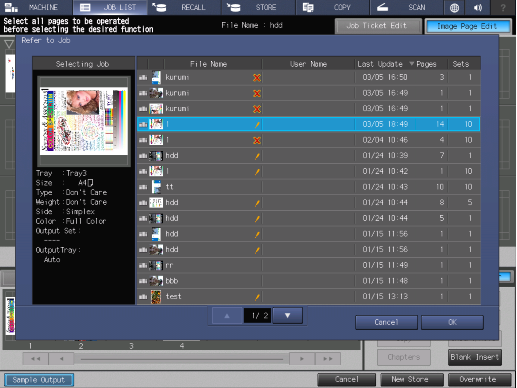Click the speaker volume icon
The height and width of the screenshot is (388, 517).
478,7
